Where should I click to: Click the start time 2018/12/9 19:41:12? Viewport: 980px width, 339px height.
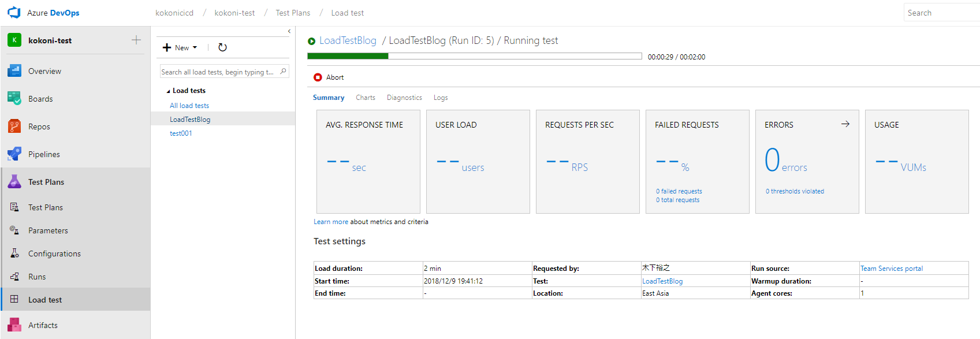(x=453, y=281)
